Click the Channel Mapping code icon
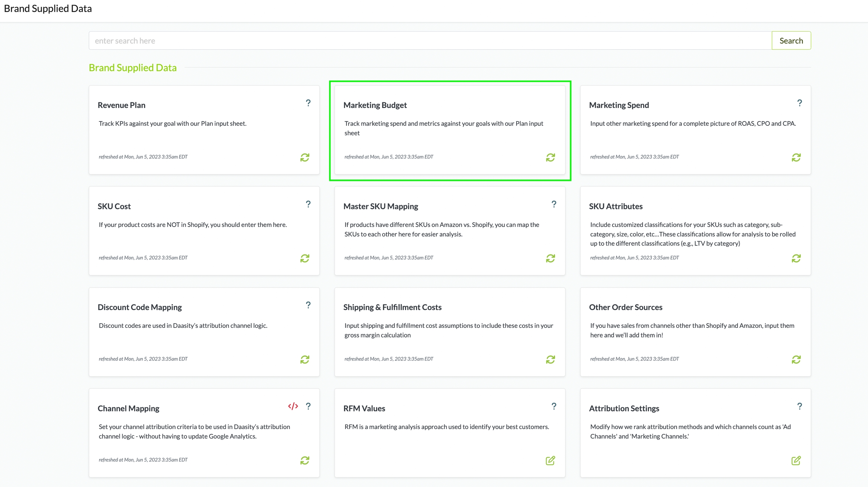This screenshot has height=487, width=868. coord(293,406)
